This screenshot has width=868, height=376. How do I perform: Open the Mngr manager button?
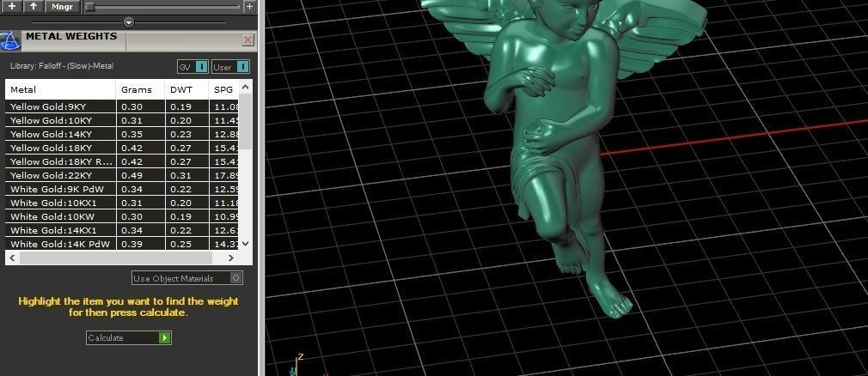click(63, 7)
